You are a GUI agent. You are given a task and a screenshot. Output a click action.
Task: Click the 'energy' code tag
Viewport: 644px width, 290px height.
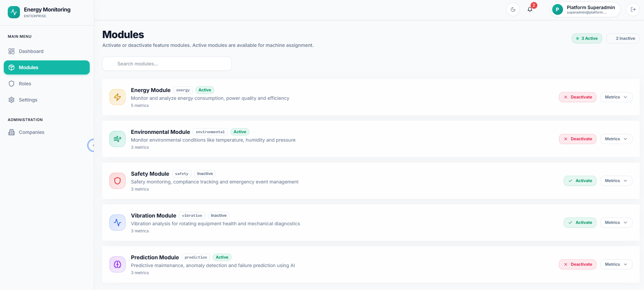[183, 90]
